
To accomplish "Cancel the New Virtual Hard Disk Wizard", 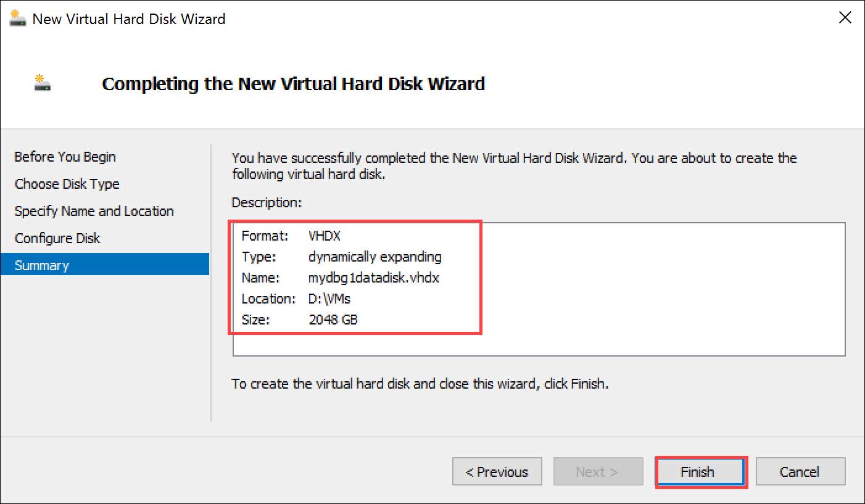I will (800, 471).
